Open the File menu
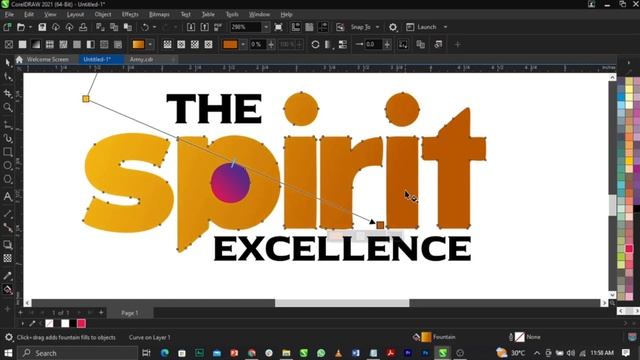This screenshot has width=640, height=360. tap(9, 14)
